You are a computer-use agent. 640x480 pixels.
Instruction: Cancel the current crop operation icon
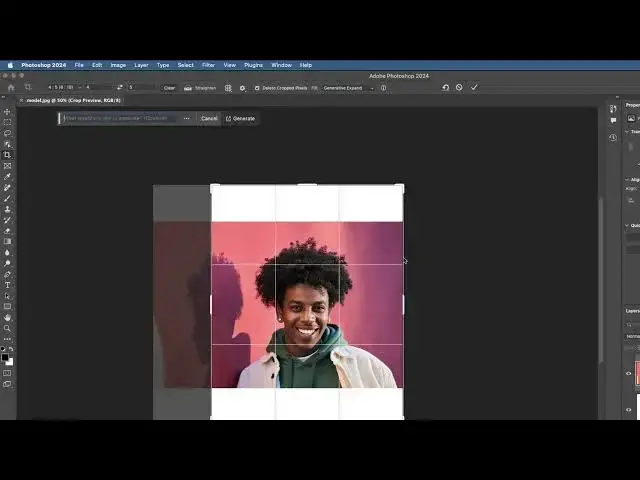(459, 87)
